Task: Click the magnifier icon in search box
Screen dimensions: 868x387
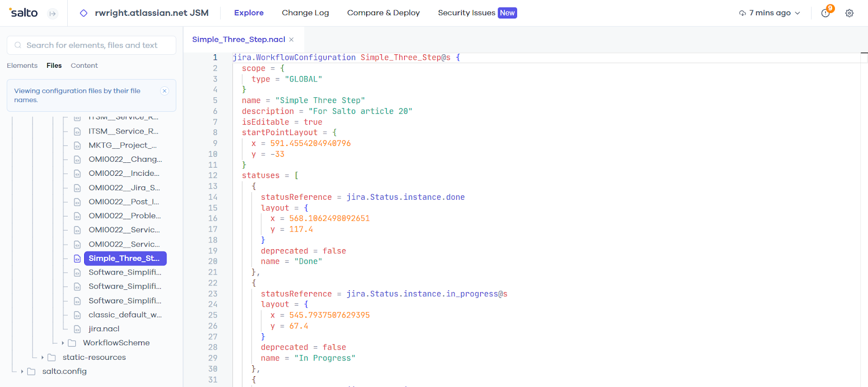Action: click(x=18, y=45)
